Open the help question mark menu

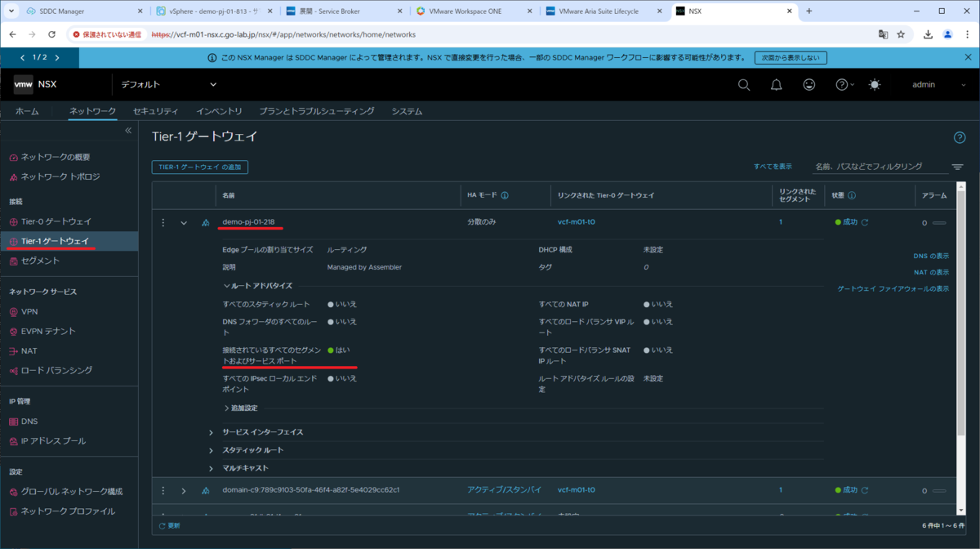844,84
